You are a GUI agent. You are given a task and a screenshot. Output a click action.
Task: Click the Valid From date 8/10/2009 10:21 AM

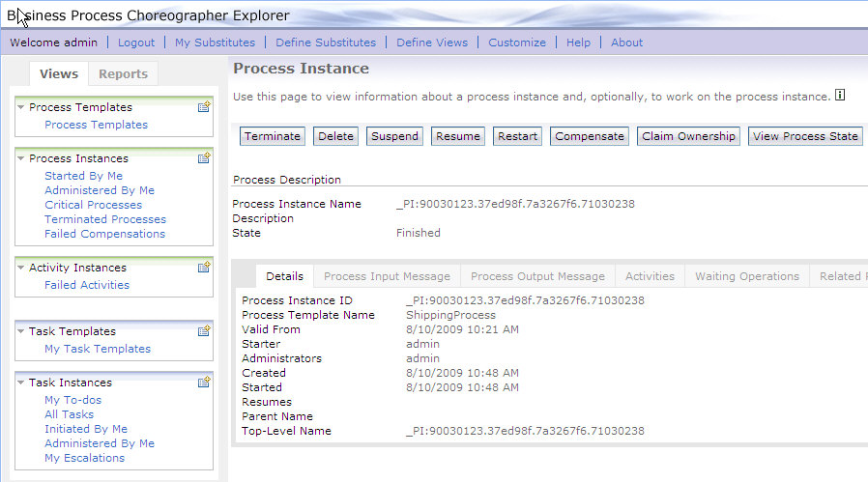462,329
